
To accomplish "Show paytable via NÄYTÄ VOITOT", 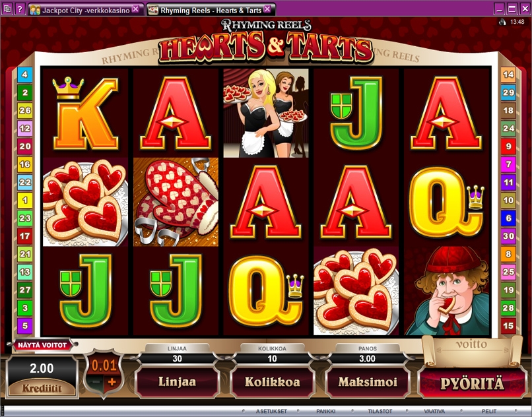I will pos(42,345).
